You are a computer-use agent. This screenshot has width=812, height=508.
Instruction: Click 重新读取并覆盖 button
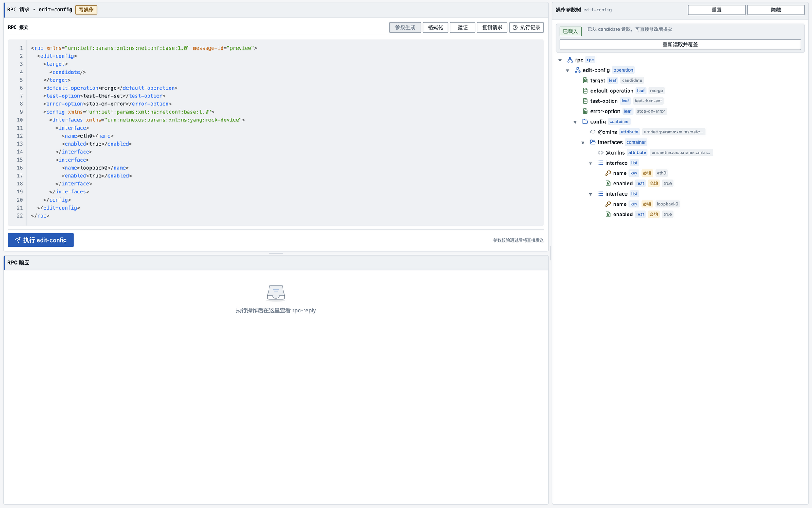(x=680, y=44)
